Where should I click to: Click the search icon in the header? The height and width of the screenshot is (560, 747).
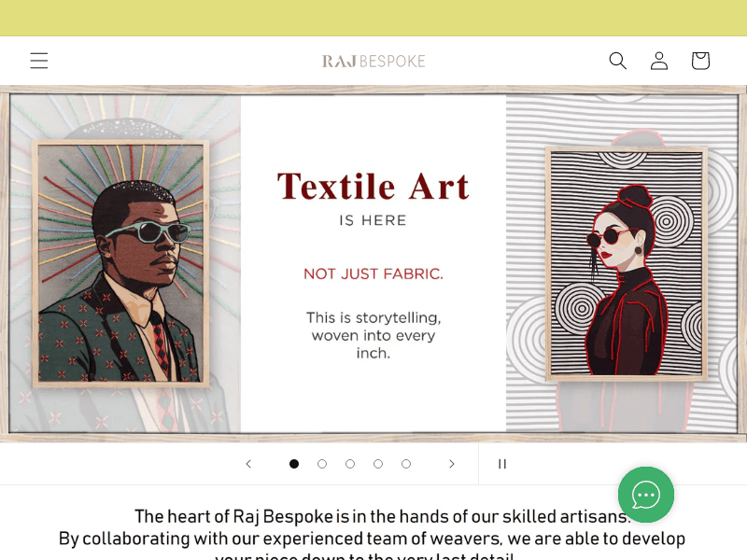pos(618,60)
